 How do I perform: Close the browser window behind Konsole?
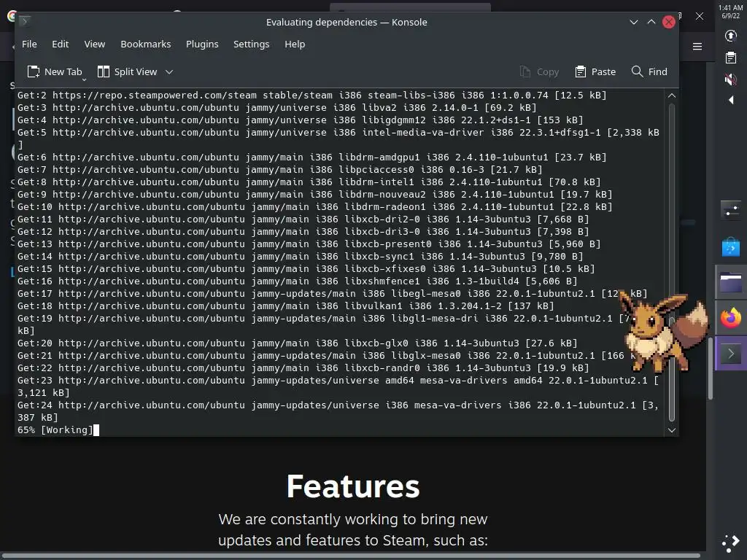[700, 16]
